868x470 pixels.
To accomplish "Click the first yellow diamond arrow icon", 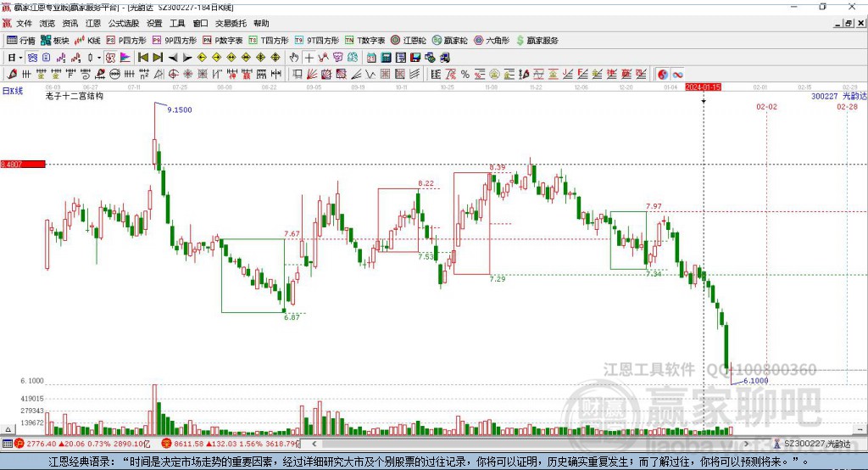I will (x=202, y=58).
